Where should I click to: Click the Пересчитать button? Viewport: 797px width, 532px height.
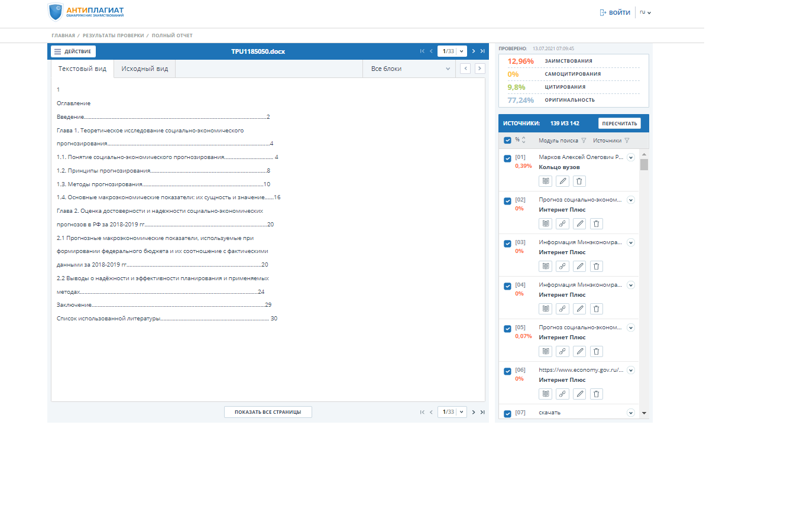[x=620, y=124]
